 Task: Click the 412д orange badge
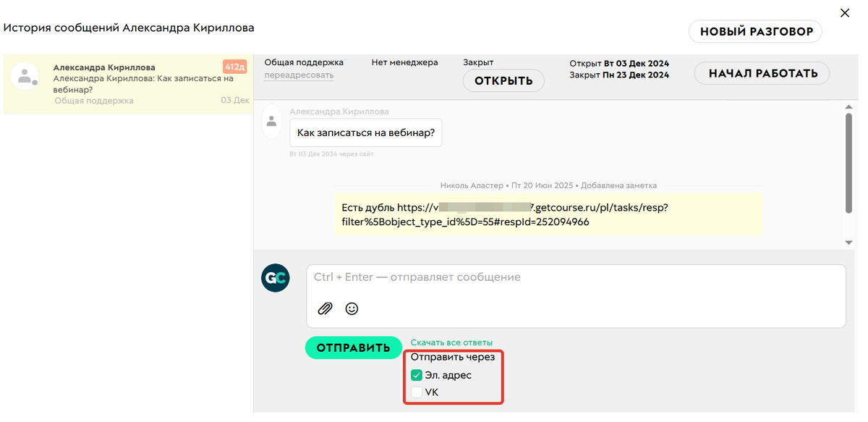point(235,67)
